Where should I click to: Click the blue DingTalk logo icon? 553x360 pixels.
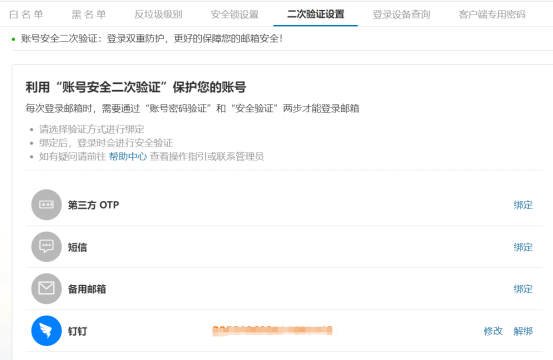pos(47,331)
